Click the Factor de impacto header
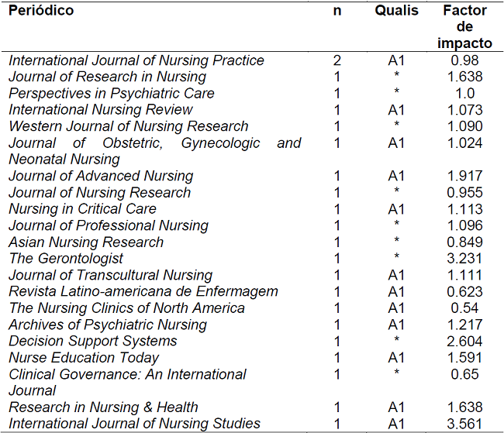The height and width of the screenshot is (433, 504). [x=464, y=27]
